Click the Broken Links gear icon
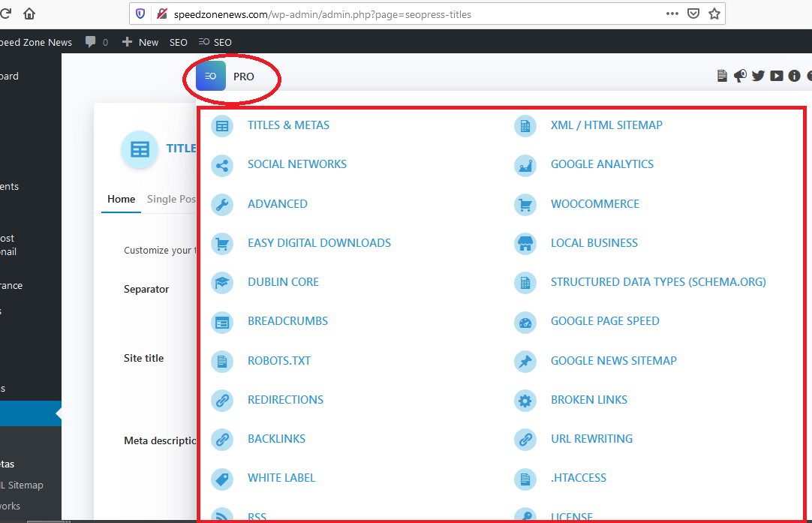This screenshot has height=523, width=812. pyautogui.click(x=525, y=401)
